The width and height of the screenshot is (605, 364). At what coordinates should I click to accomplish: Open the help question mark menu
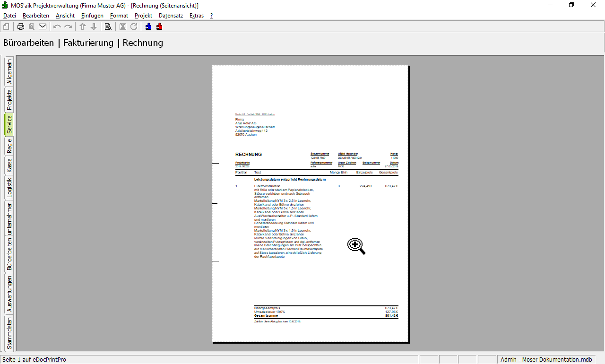tap(211, 16)
